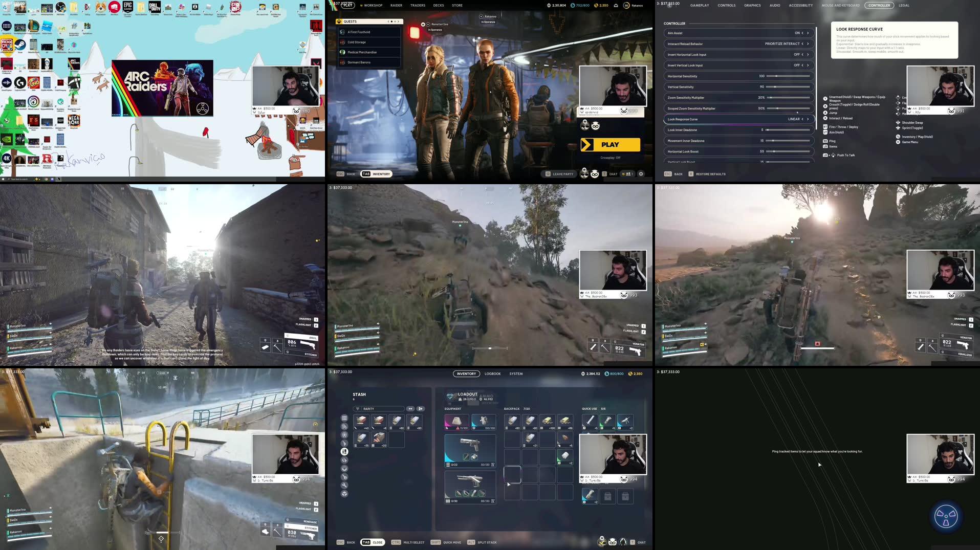Select the weapons category filter in Stash sidebar

pos(344,443)
